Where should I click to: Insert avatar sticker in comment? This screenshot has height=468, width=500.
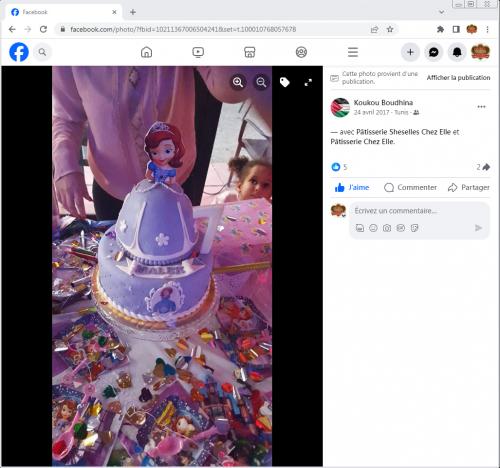click(360, 228)
